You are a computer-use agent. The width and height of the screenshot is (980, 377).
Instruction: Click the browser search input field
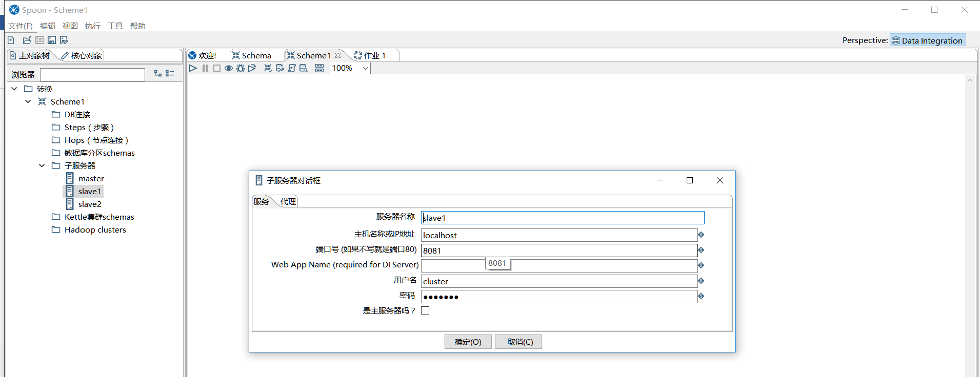pos(92,75)
